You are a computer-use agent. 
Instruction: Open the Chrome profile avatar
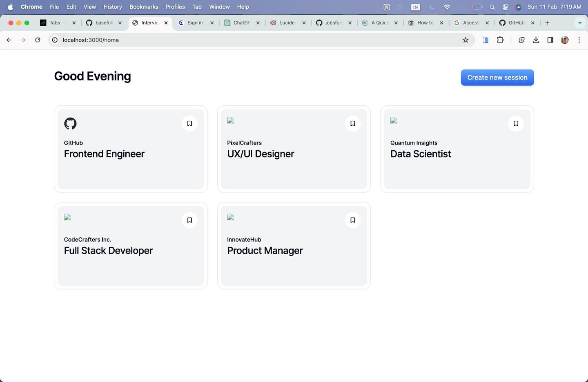[x=565, y=40]
